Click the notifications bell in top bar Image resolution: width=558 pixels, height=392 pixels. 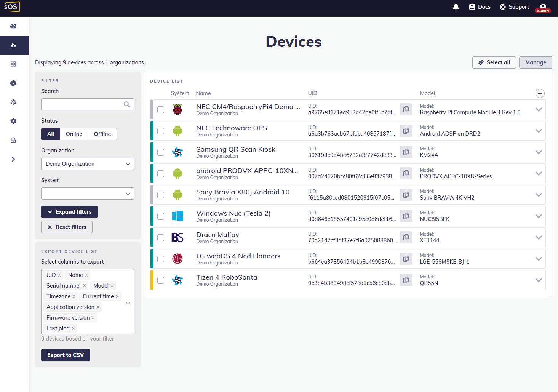tap(456, 6)
